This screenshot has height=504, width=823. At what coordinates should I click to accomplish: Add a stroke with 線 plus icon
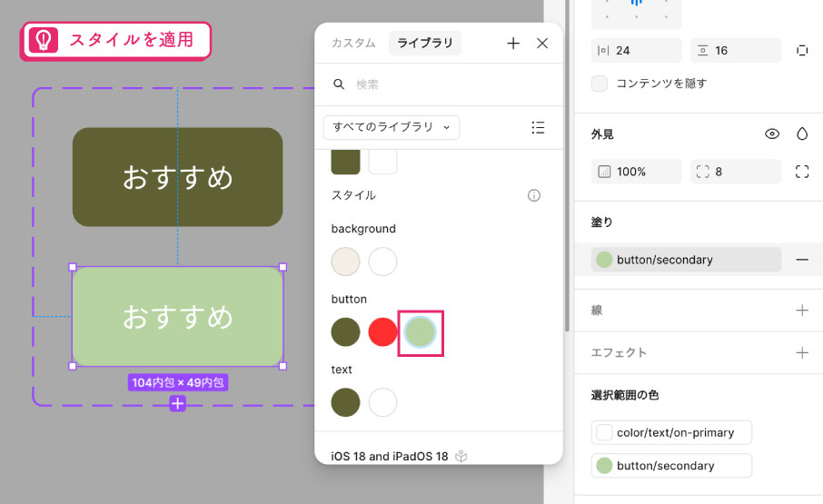[802, 311]
